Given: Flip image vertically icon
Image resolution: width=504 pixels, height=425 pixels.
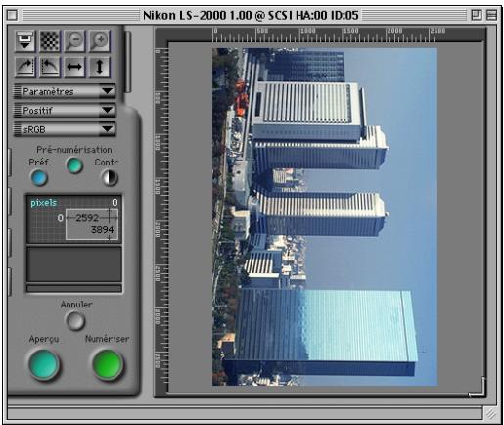Looking at the screenshot, I should (x=100, y=67).
